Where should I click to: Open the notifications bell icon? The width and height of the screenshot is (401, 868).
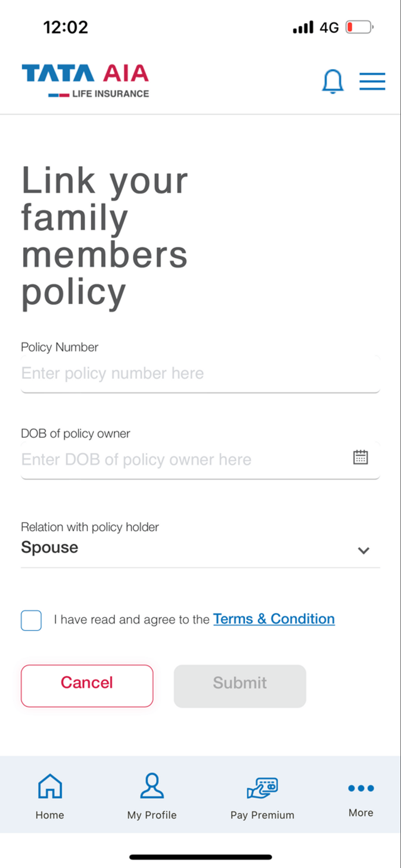coord(333,81)
